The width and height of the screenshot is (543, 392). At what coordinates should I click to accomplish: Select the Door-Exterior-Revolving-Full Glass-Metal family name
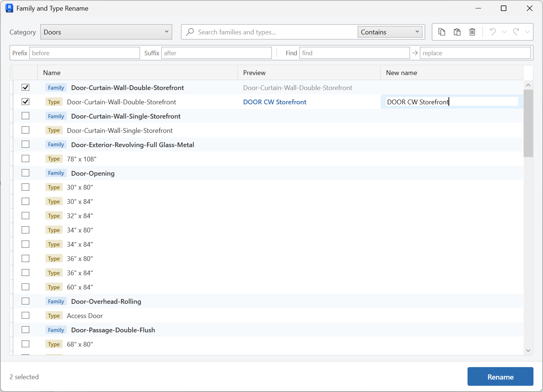click(x=133, y=145)
